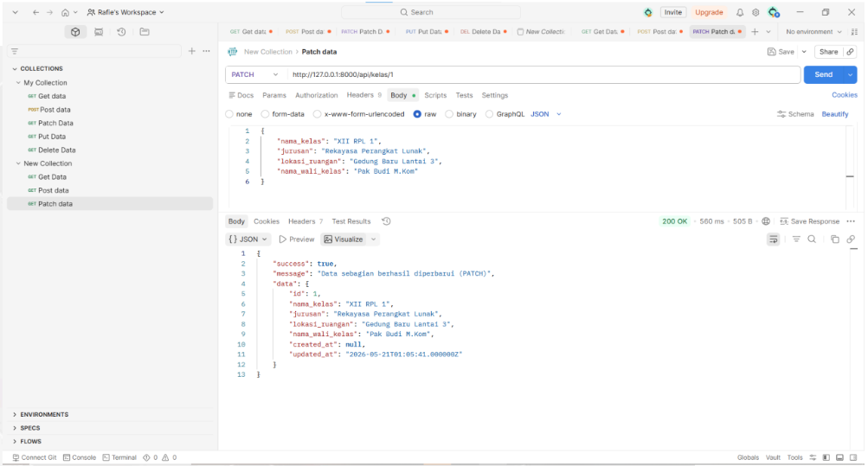868x466 pixels.
Task: Switch to the Params tab
Action: tap(274, 96)
